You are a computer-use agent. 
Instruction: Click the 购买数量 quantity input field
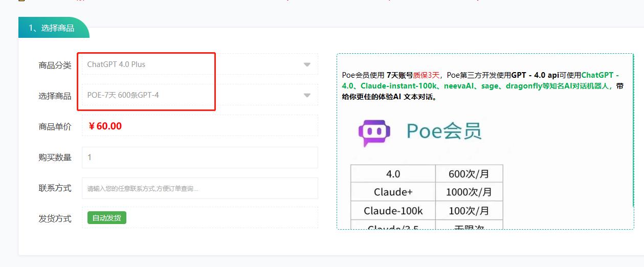pyautogui.click(x=199, y=158)
